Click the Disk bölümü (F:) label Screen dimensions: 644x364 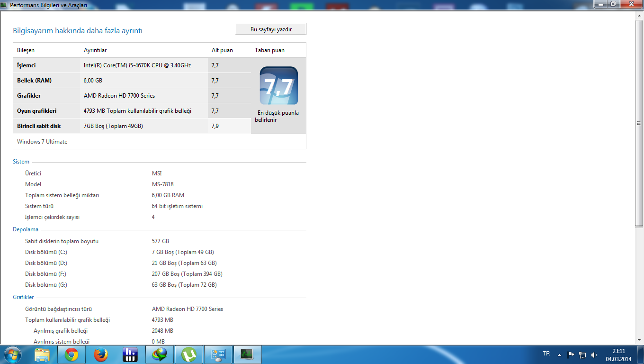pyautogui.click(x=45, y=274)
